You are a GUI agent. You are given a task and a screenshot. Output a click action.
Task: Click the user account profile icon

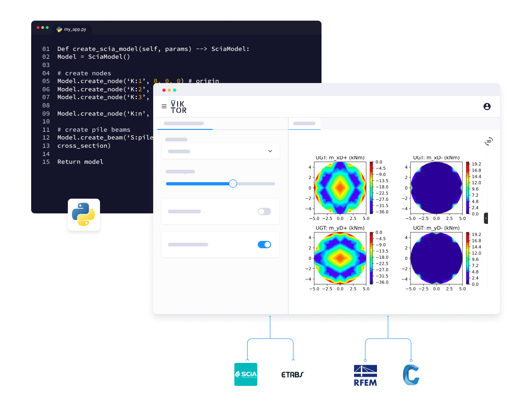tap(487, 106)
